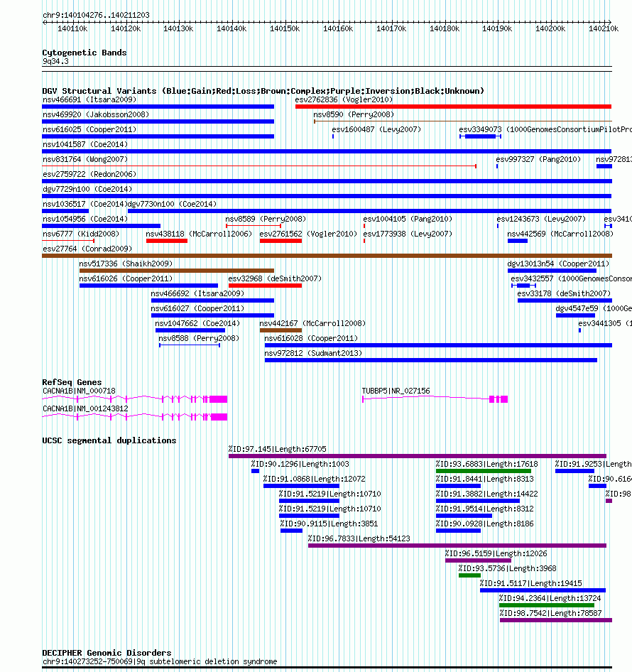Viewport: 632px width, 672px height.
Task: Select nsv616026 (Cooper2011) variant label
Action: pos(126,279)
